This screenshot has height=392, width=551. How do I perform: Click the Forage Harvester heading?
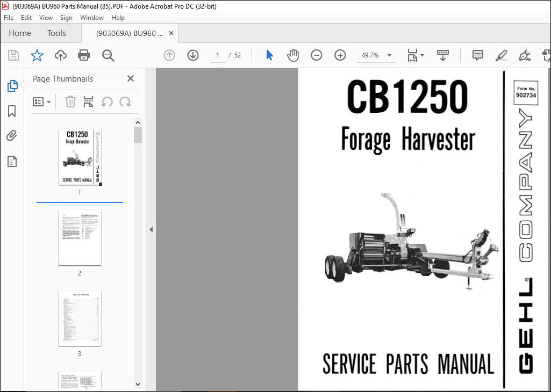[408, 140]
